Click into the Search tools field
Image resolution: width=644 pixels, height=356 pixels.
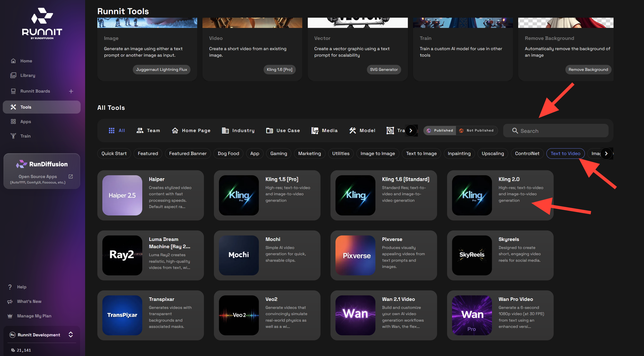click(556, 131)
